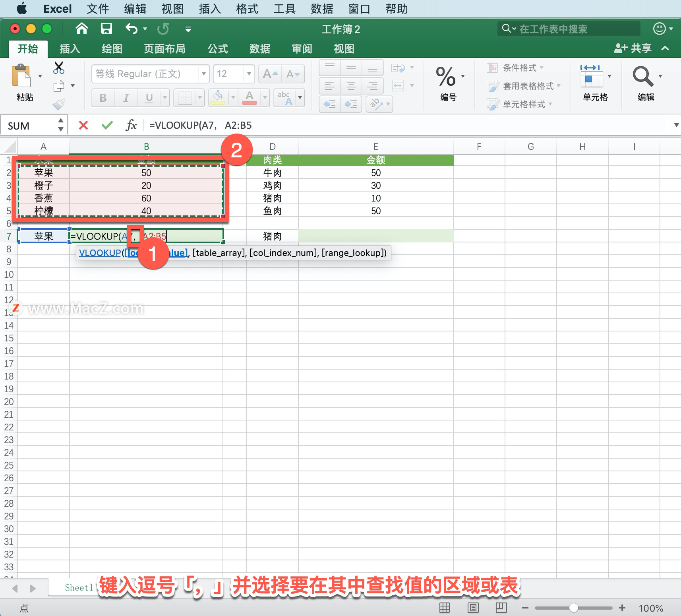The height and width of the screenshot is (616, 681).
Task: Cancel formula entry with red X
Action: [83, 126]
